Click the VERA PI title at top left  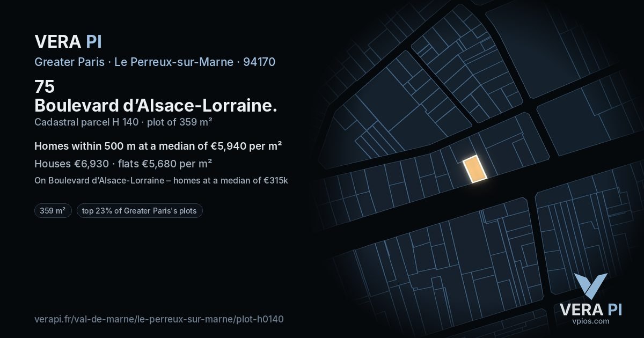[68, 41]
